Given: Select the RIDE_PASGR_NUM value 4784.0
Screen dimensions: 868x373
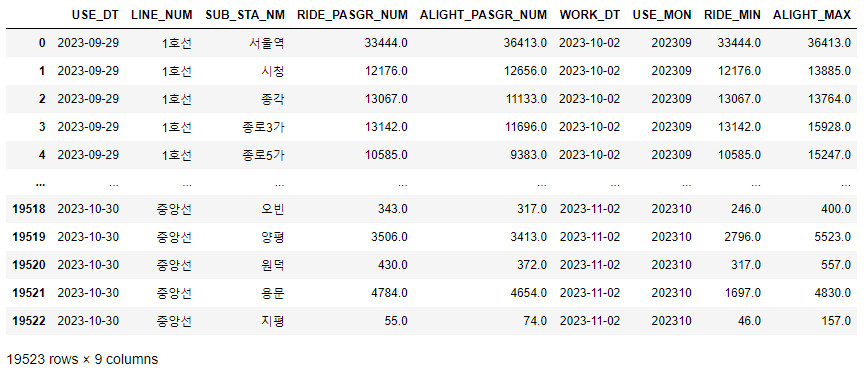Looking at the screenshot, I should click(390, 293).
